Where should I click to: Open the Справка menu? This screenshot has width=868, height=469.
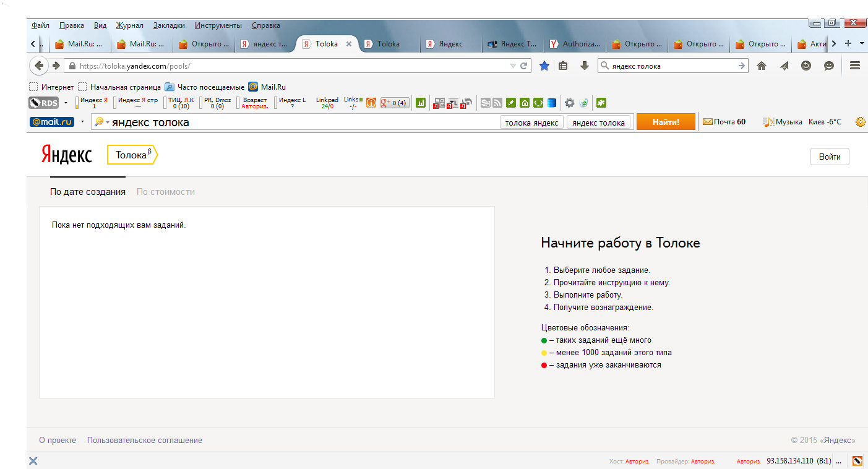pos(266,25)
